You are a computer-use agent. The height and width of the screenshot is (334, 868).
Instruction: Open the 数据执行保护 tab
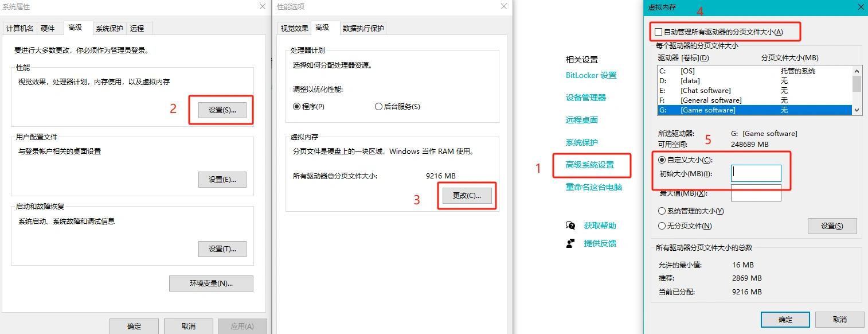click(x=363, y=28)
